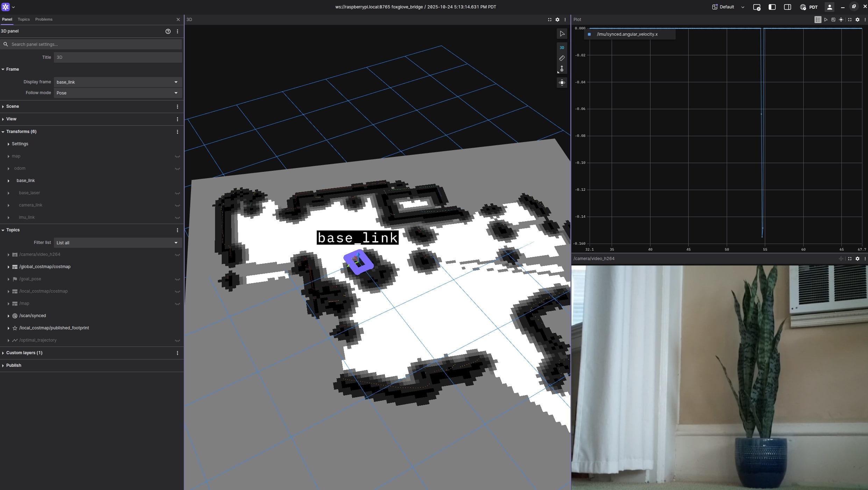Switch to the Problems tab

(x=44, y=19)
